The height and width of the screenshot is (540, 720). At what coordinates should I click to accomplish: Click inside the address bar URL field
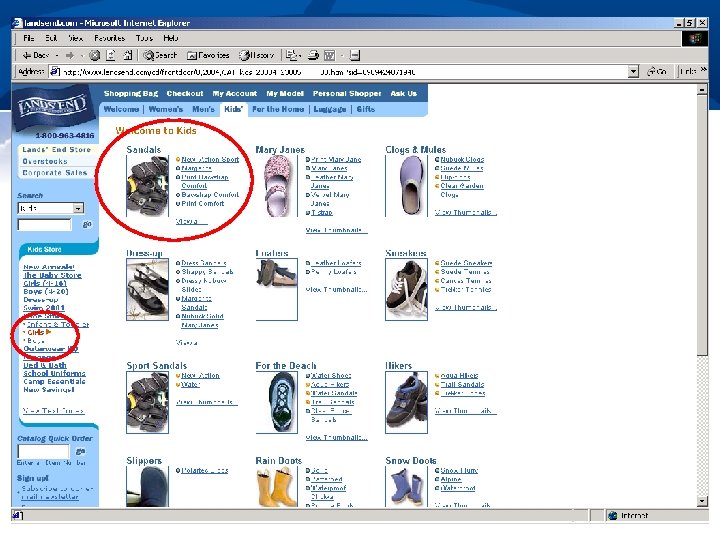[x=339, y=72]
